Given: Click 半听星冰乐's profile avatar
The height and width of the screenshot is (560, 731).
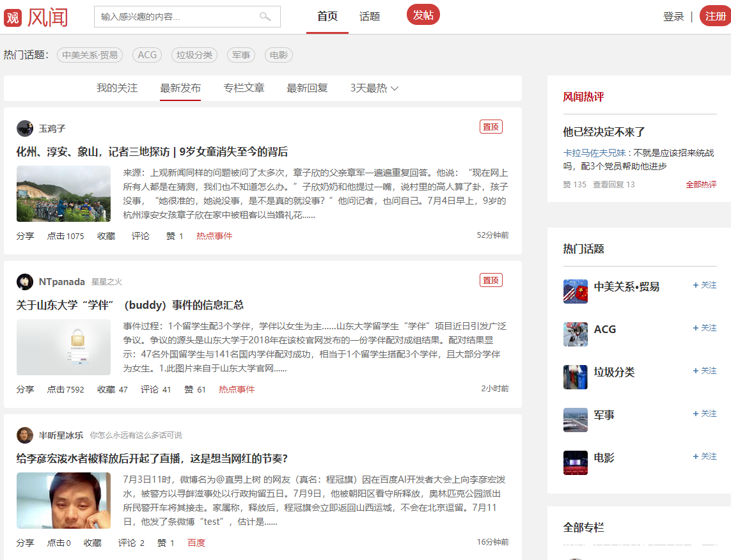Looking at the screenshot, I should tap(25, 435).
